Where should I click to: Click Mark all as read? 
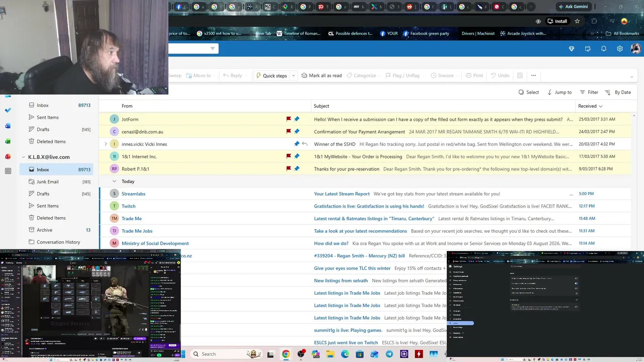(321, 75)
